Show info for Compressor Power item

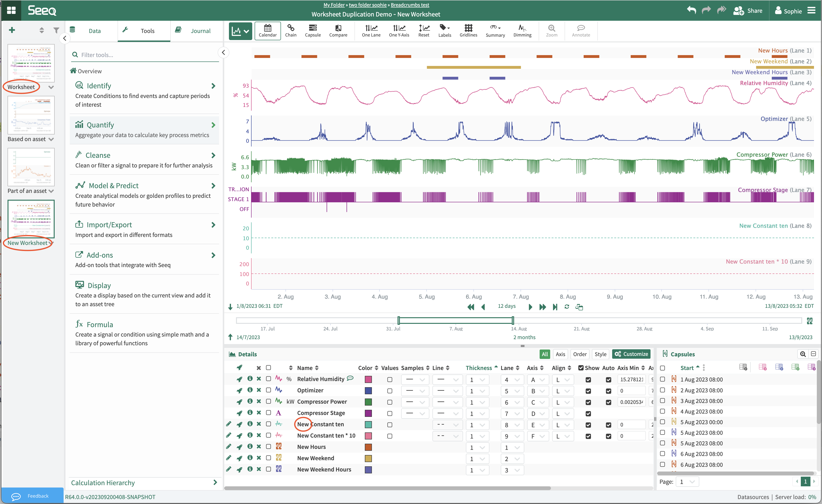point(249,401)
